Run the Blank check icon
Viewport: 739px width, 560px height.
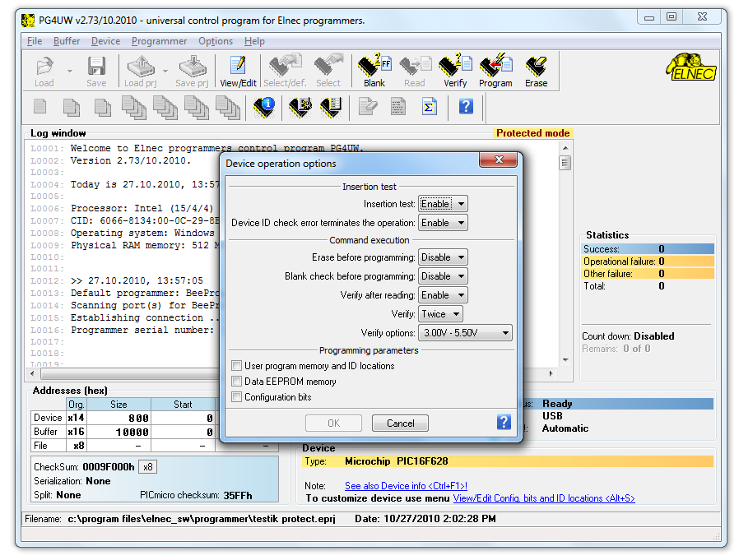pos(374,71)
